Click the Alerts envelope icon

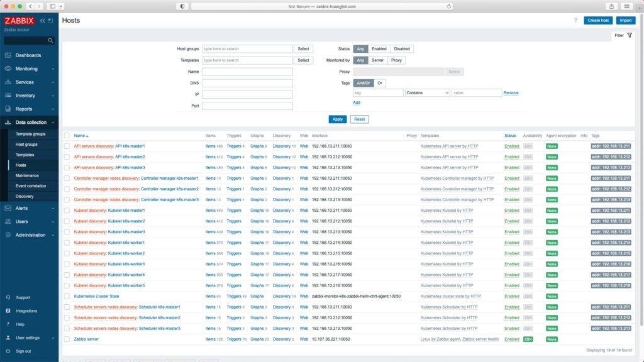[x=8, y=208]
